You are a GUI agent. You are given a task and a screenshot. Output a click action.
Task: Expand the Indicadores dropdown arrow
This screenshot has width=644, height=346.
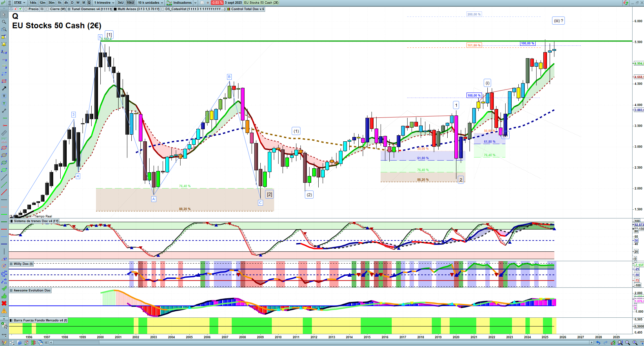tap(195, 3)
